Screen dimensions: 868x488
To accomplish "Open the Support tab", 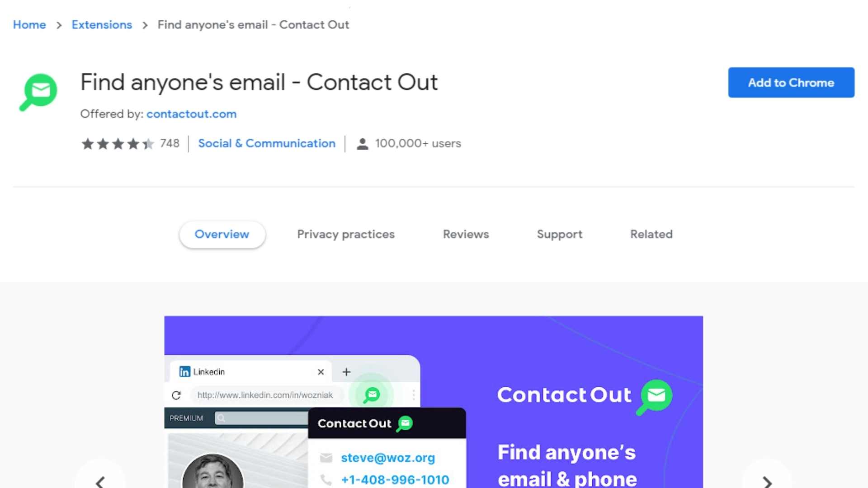I will point(559,234).
